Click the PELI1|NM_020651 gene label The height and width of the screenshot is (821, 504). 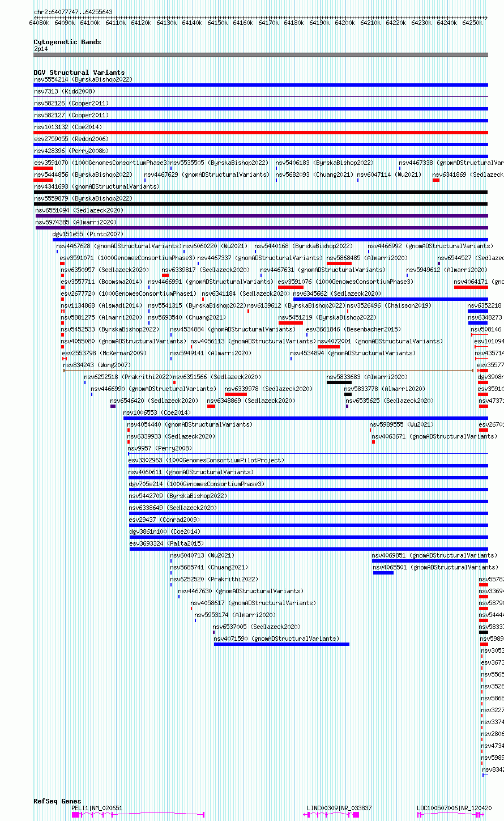tap(97, 808)
